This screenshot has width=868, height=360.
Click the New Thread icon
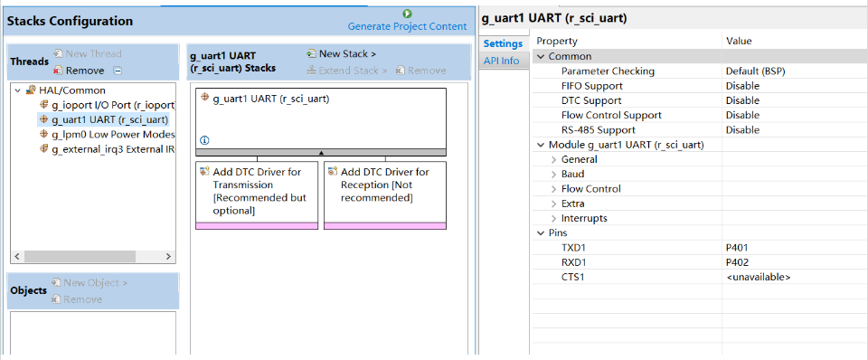(x=58, y=53)
